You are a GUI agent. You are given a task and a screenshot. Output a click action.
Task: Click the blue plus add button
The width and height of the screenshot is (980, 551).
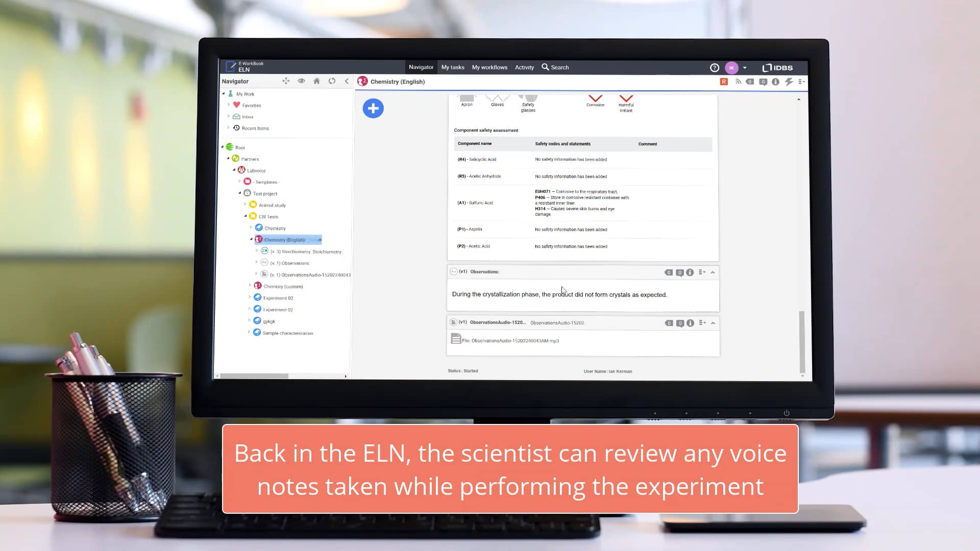[x=373, y=108]
